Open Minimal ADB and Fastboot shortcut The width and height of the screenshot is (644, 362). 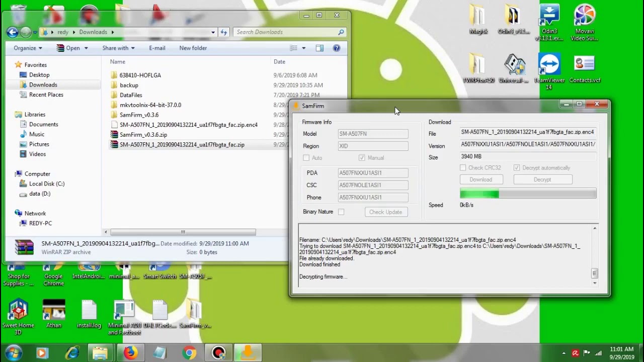(x=124, y=318)
